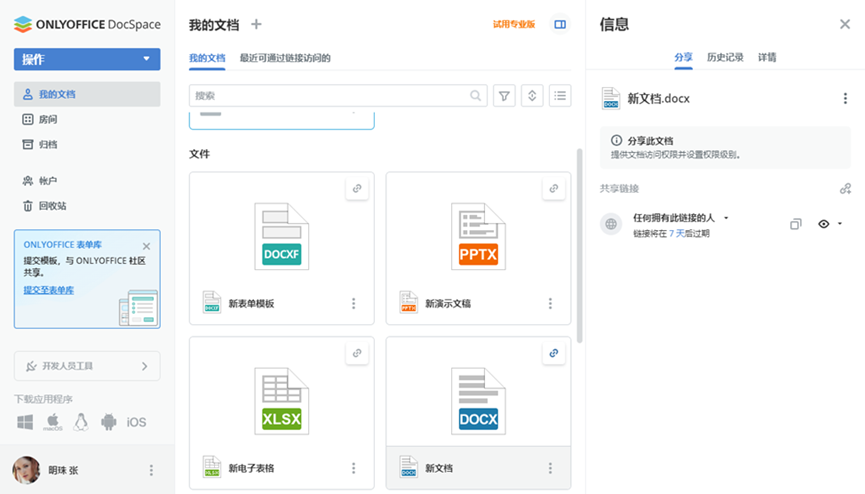Viewport: 865px width, 494px height.
Task: Click the 新演示文稿 file name
Action: 448,304
